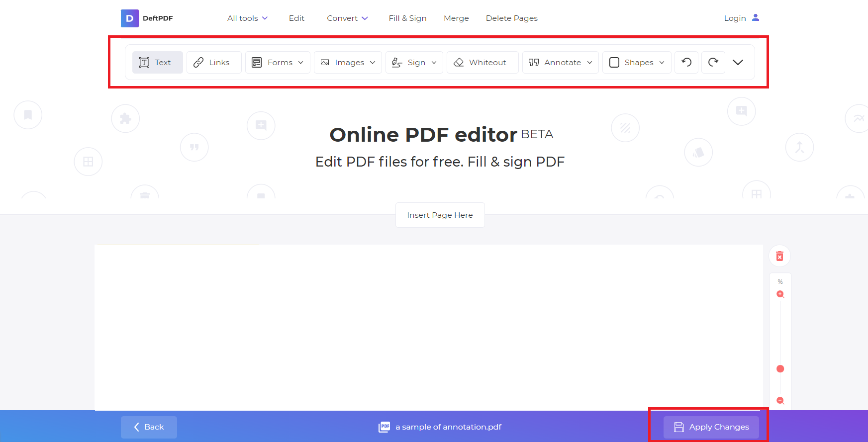Open the All tools menu
This screenshot has height=442, width=868.
coord(248,18)
